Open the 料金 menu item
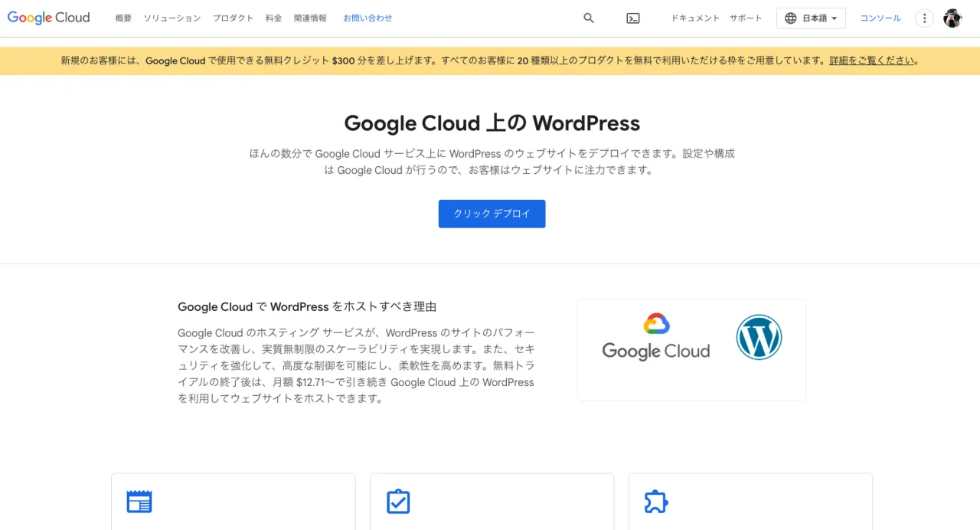The image size is (980, 530). [273, 18]
